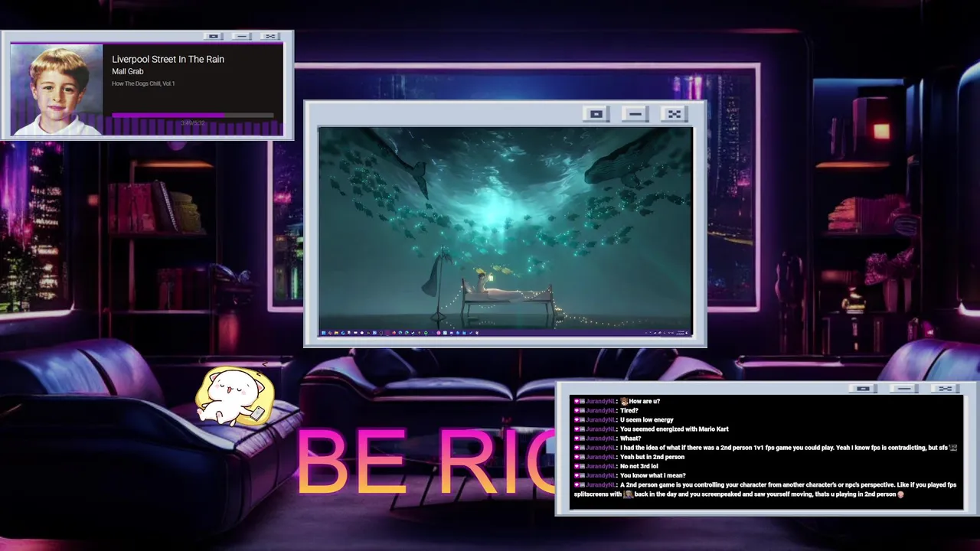The image size is (980, 551).
Task: Click chat message You know what I mean?
Action: click(653, 475)
